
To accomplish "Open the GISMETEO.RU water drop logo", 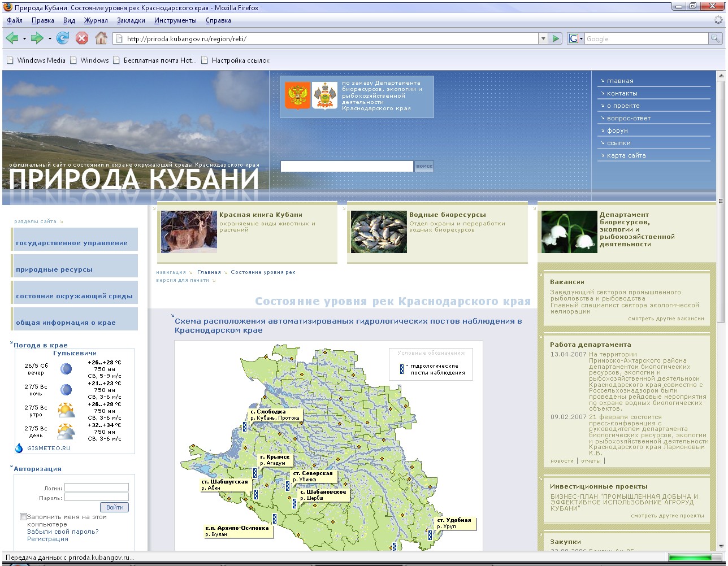I will coord(19,448).
